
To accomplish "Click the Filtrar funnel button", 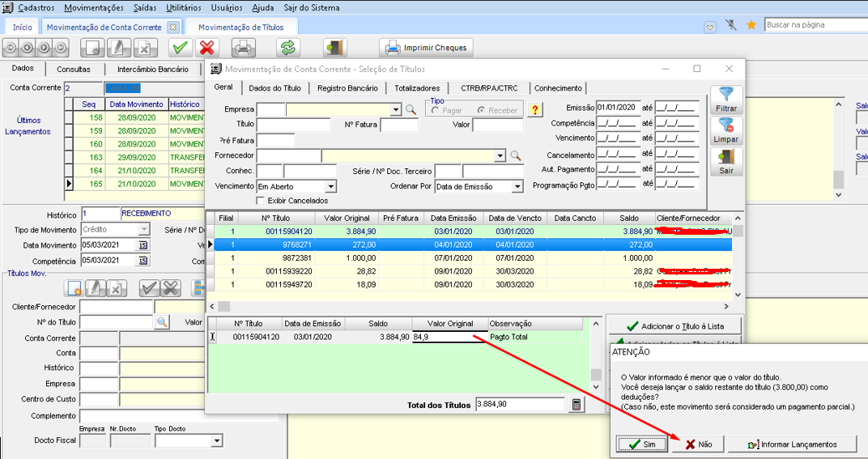I will tap(726, 100).
